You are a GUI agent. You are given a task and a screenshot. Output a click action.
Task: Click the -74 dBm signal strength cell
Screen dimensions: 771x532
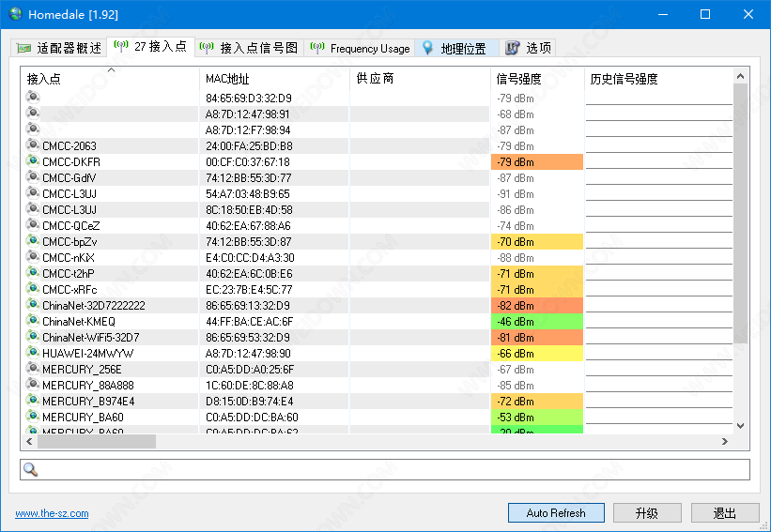[x=537, y=226]
